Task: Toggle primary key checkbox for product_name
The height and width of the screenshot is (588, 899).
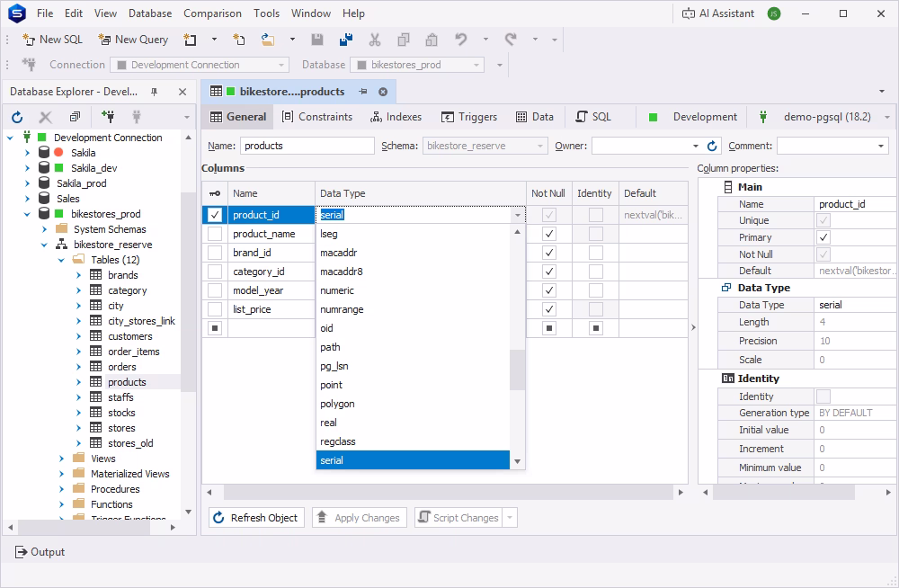Action: point(215,234)
